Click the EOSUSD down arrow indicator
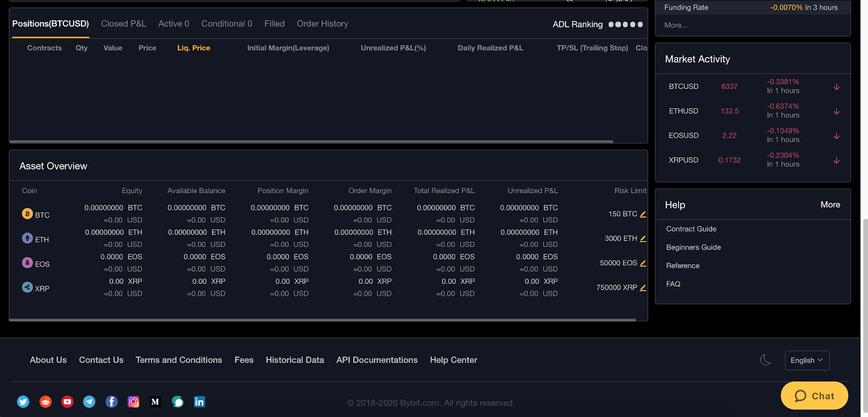 [837, 136]
